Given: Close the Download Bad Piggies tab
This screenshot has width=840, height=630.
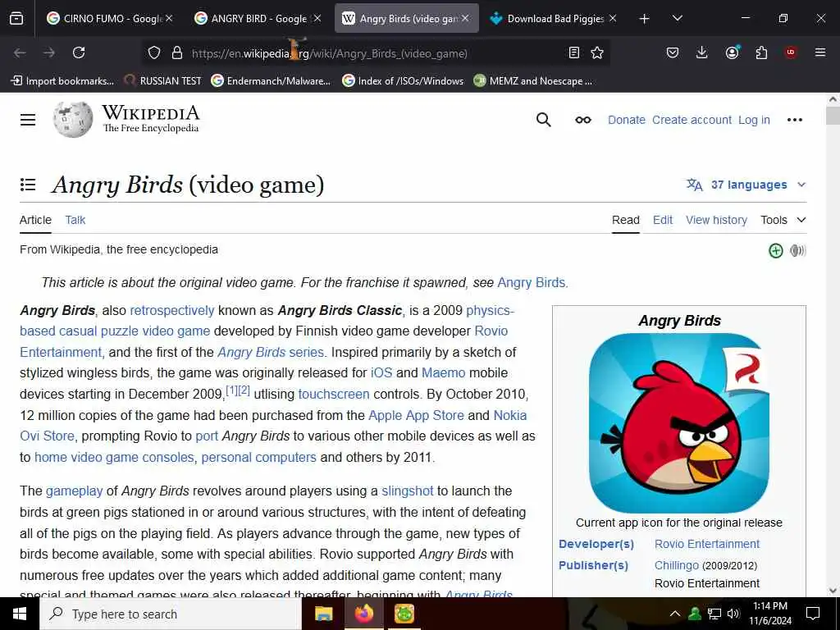Looking at the screenshot, I should 613,18.
